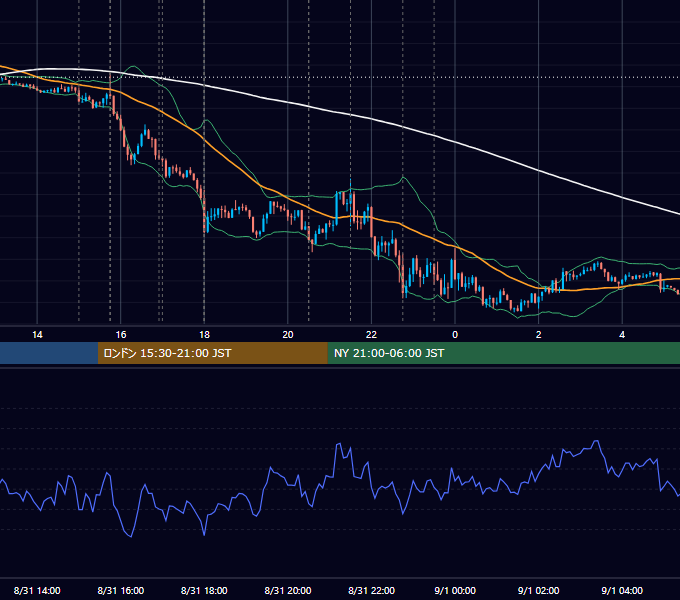Click the 8/31 16:00 date label
Screen dimensions: 680x600
pos(121,590)
